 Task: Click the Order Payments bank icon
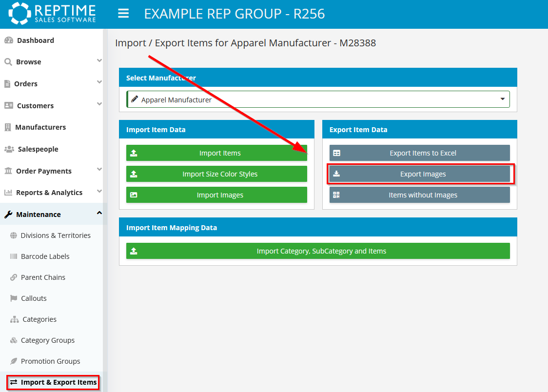coord(8,171)
